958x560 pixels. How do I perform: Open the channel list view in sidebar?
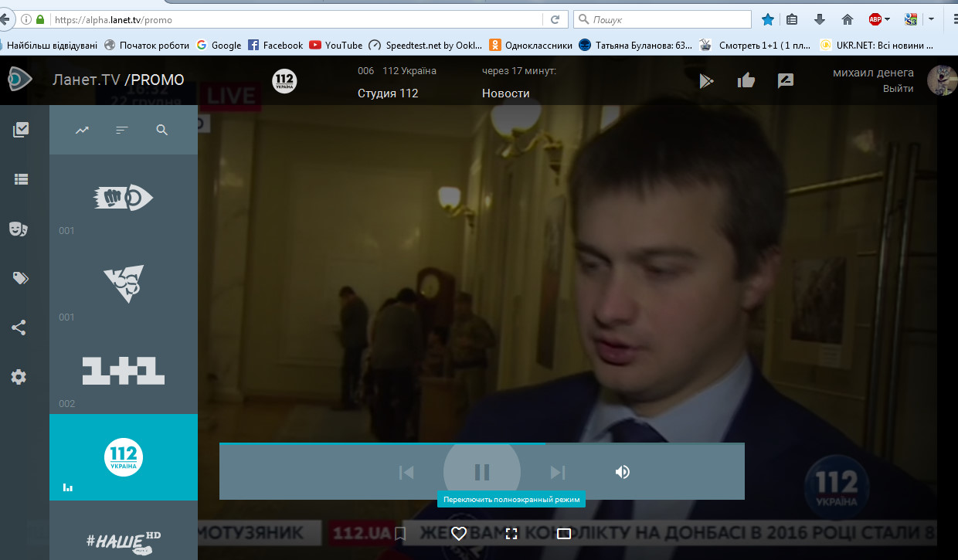point(21,179)
